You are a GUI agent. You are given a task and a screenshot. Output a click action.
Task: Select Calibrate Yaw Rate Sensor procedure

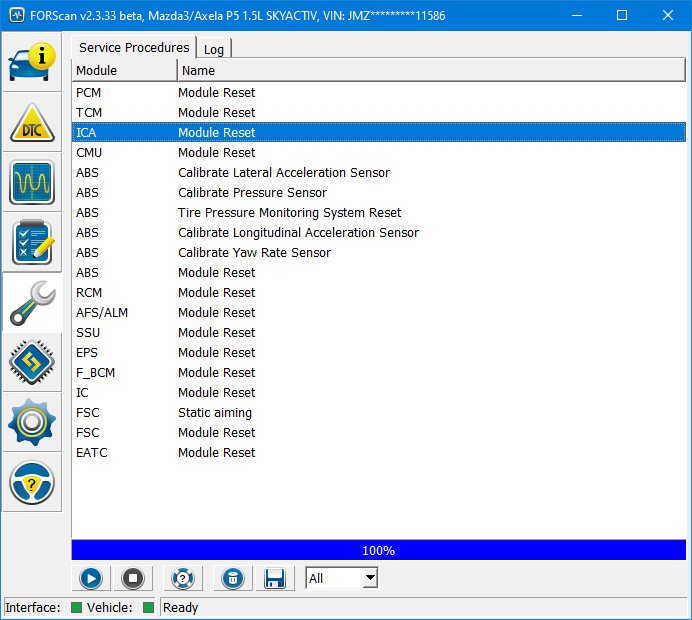pos(379,252)
